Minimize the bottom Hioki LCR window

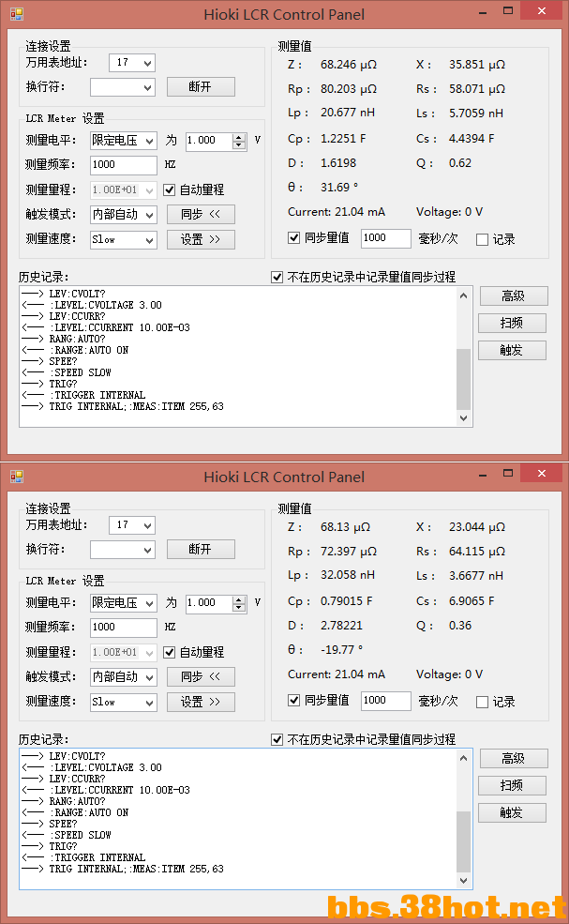(x=483, y=475)
